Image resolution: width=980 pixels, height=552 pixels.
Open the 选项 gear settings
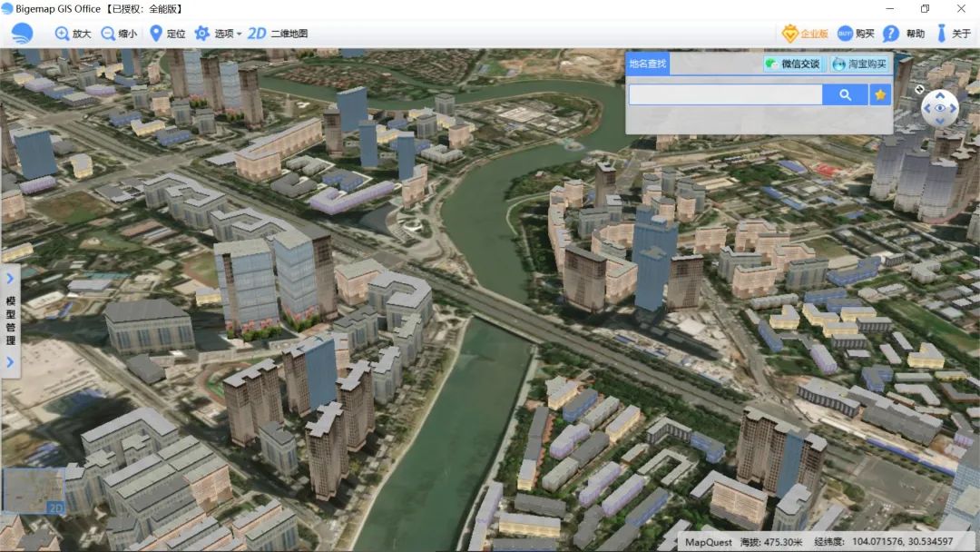[x=201, y=33]
